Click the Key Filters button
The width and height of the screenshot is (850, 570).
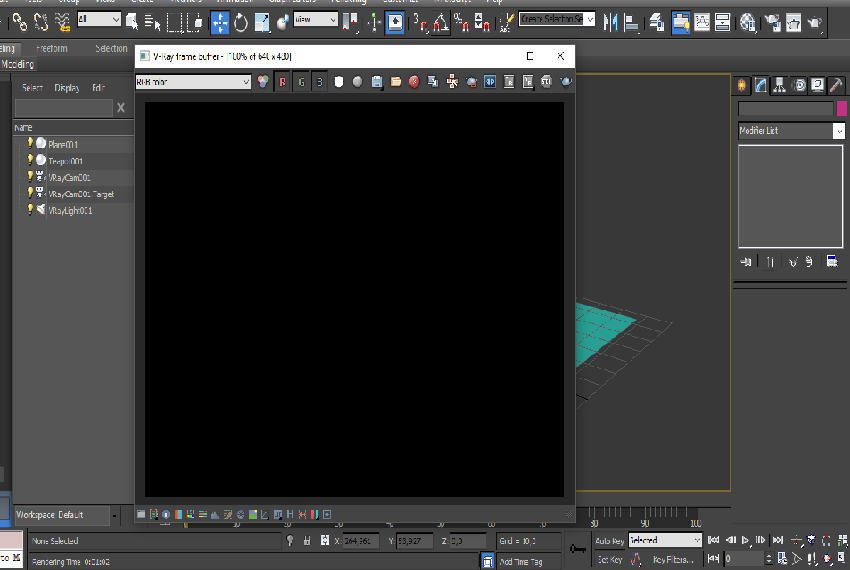point(673,559)
